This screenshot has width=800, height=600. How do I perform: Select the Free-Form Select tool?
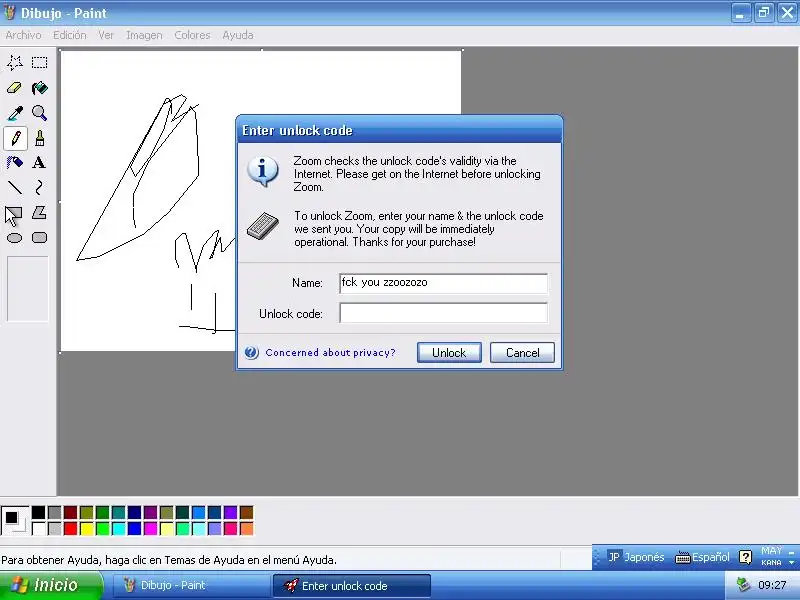click(15, 63)
